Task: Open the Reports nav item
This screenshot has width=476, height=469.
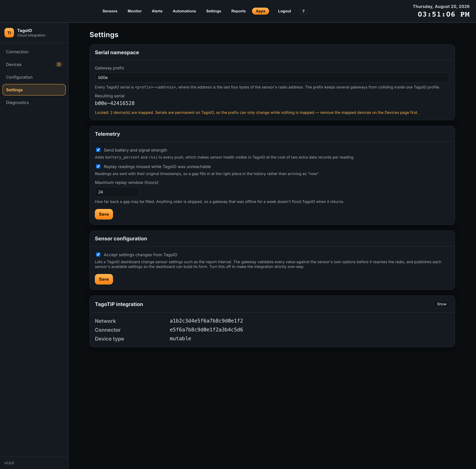Action: point(238,11)
